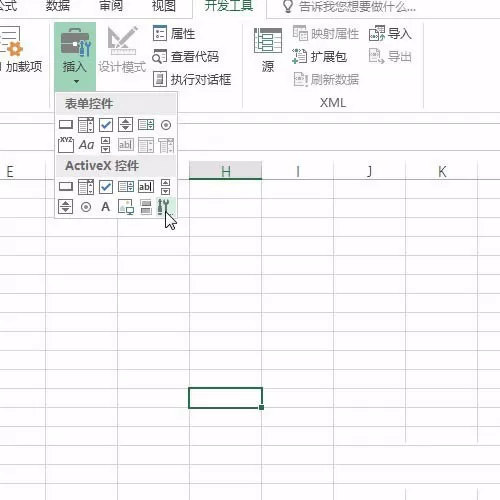Insert a Form Controls check box
This screenshot has width=500, height=500.
click(x=106, y=125)
